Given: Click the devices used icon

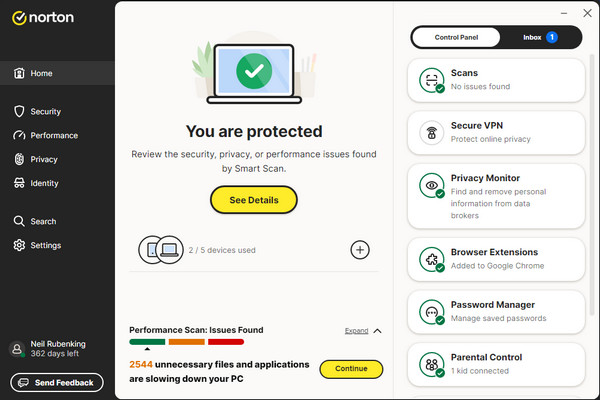Looking at the screenshot, I should point(162,249).
